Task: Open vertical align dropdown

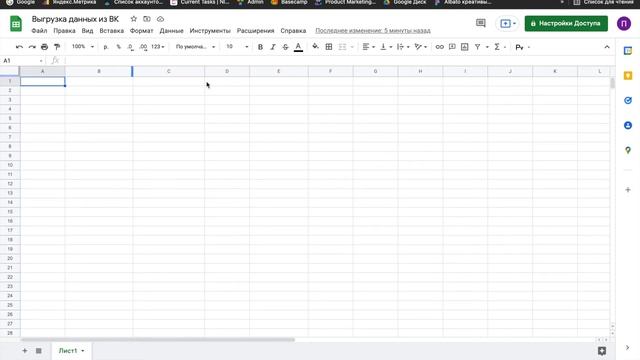Action: click(x=386, y=47)
